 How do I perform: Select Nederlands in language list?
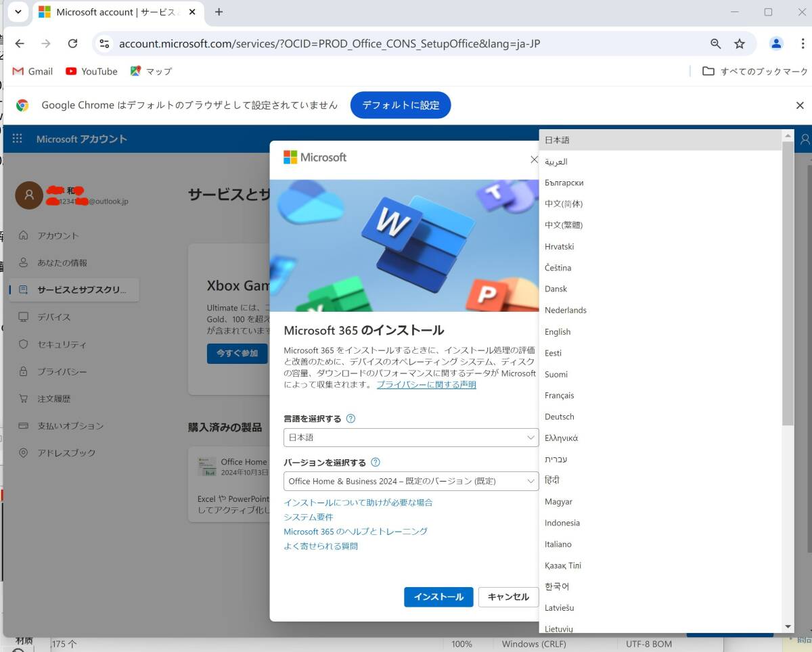pyautogui.click(x=660, y=310)
